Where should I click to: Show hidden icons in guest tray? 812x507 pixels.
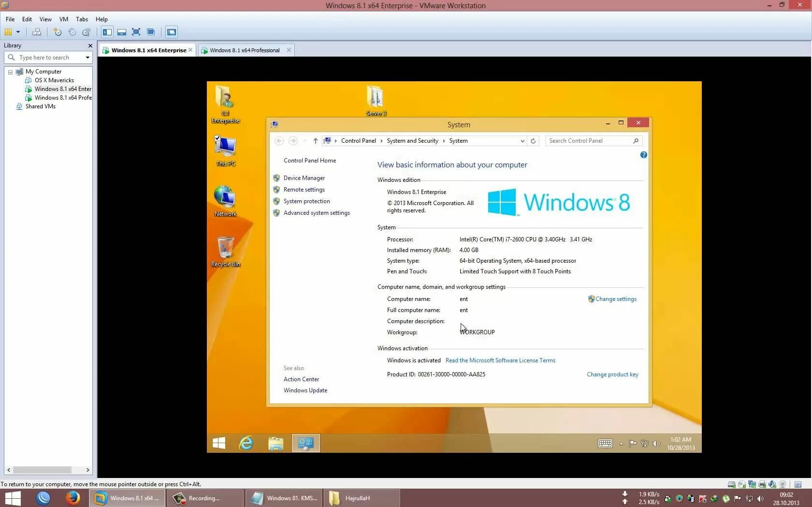point(621,444)
